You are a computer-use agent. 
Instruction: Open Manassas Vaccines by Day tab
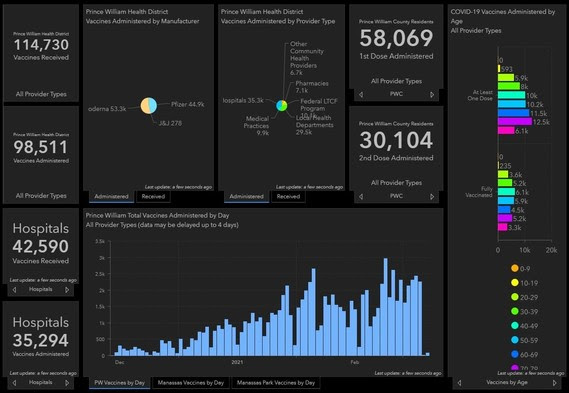191,382
